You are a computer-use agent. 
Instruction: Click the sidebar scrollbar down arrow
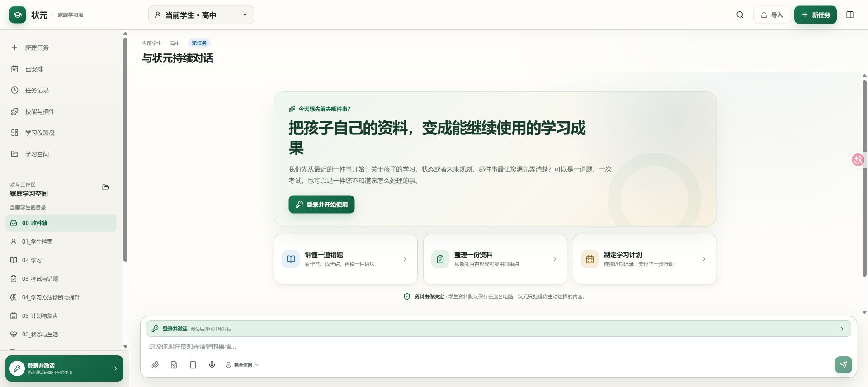coord(125,347)
